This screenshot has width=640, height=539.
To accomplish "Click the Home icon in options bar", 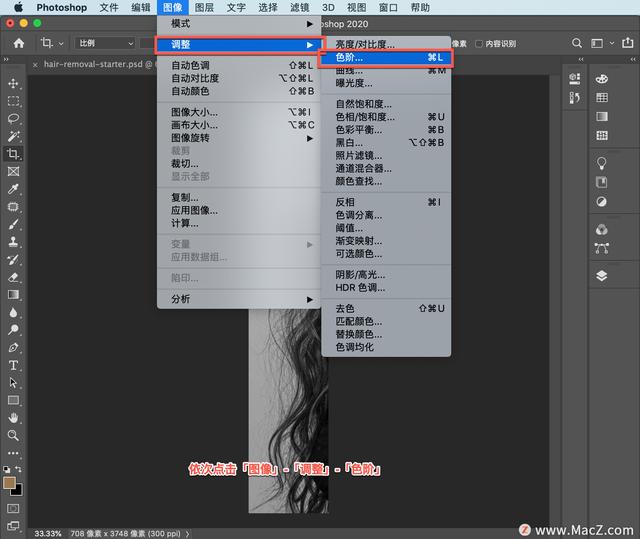I will [19, 43].
